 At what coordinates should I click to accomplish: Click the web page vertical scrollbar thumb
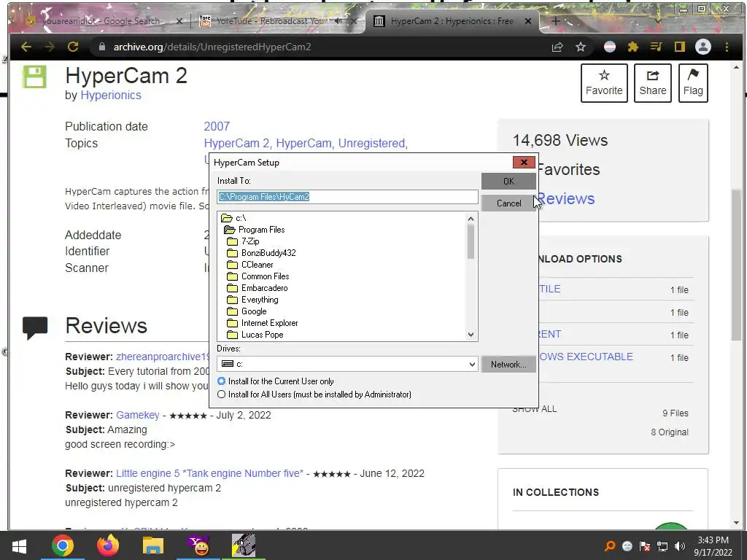pos(737,264)
